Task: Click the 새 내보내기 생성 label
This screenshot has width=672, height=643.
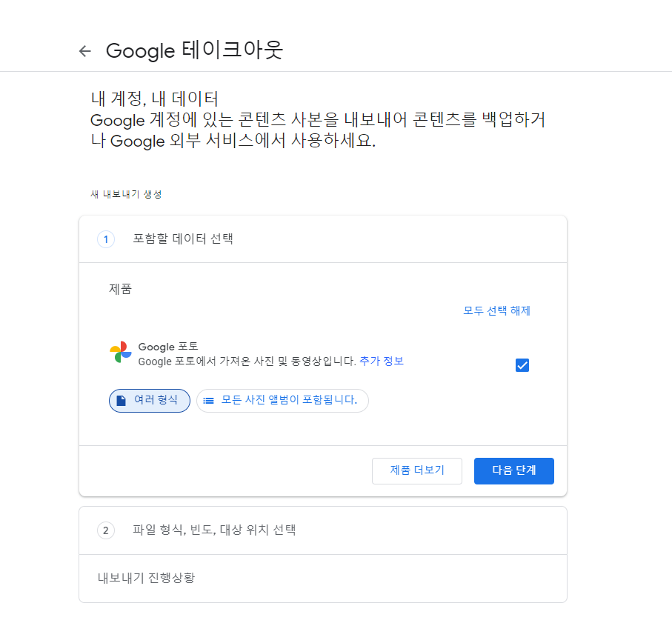Action: point(126,194)
